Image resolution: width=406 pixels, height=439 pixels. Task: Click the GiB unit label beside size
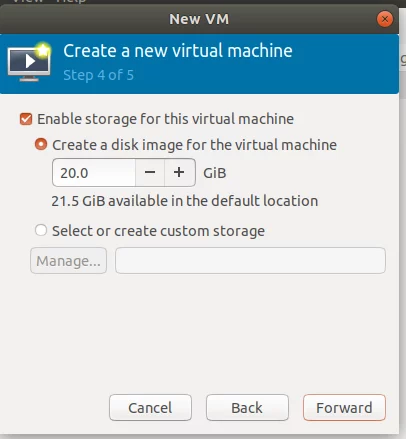pyautogui.click(x=215, y=173)
